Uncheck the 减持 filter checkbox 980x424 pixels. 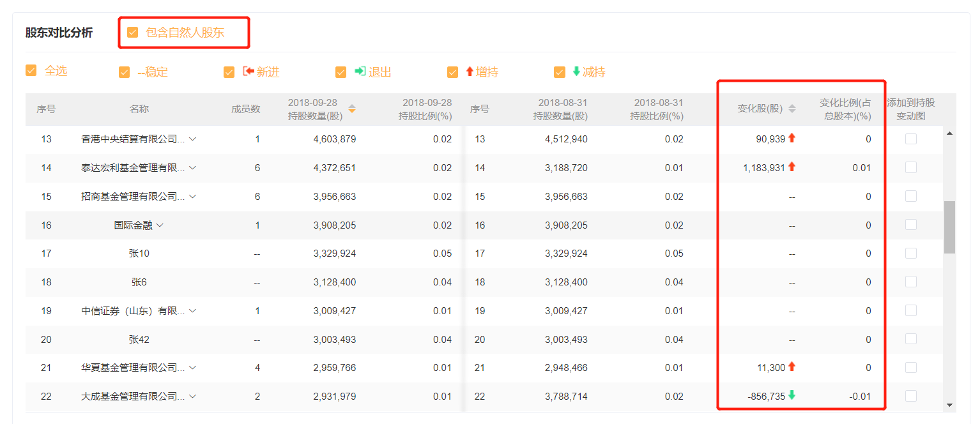tap(560, 72)
